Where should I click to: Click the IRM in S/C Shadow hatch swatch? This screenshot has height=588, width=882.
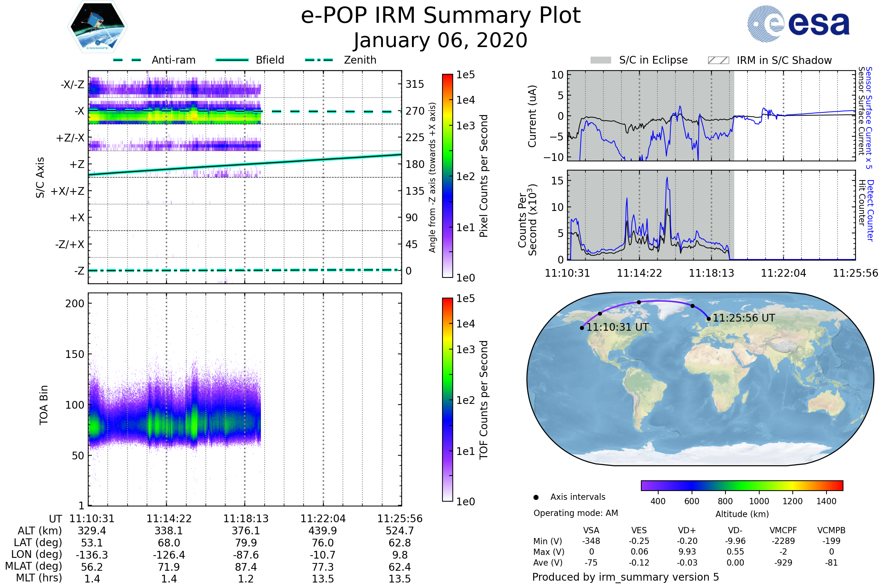pyautogui.click(x=718, y=60)
